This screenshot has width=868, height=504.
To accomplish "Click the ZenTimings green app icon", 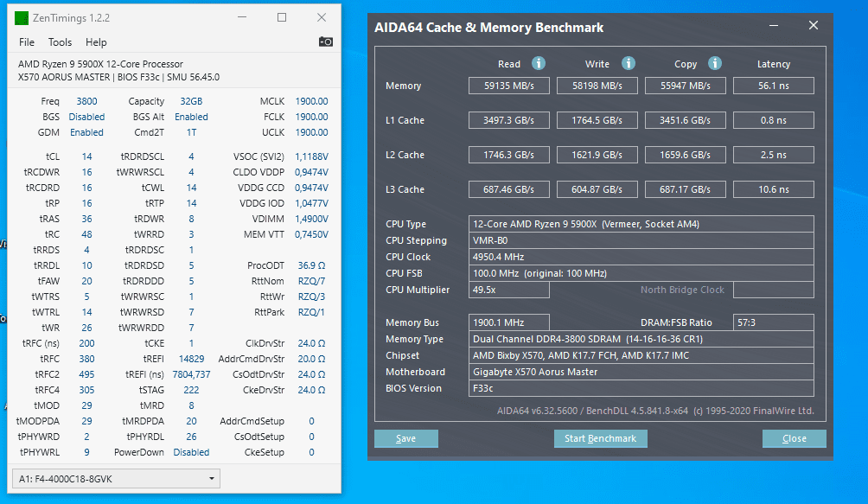I will point(22,18).
